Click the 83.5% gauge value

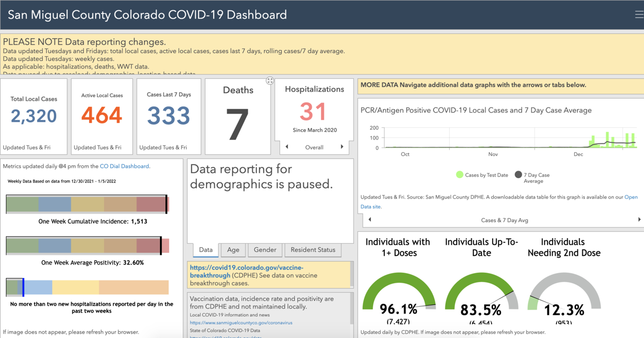(482, 310)
